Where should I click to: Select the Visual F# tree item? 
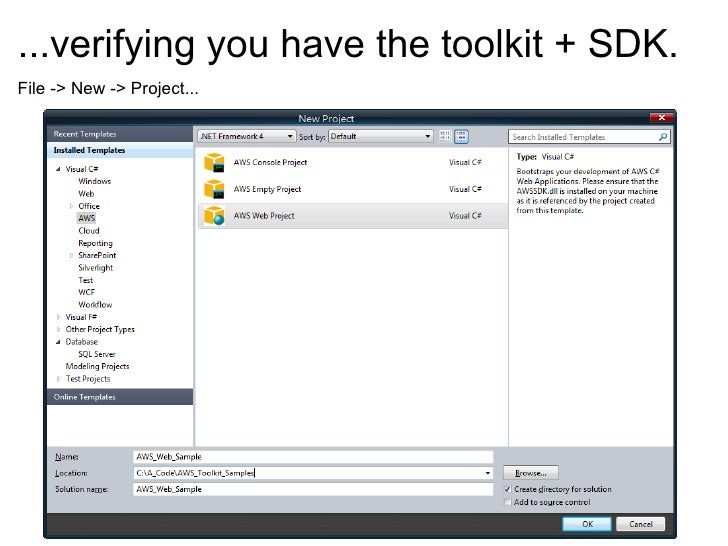pos(81,317)
